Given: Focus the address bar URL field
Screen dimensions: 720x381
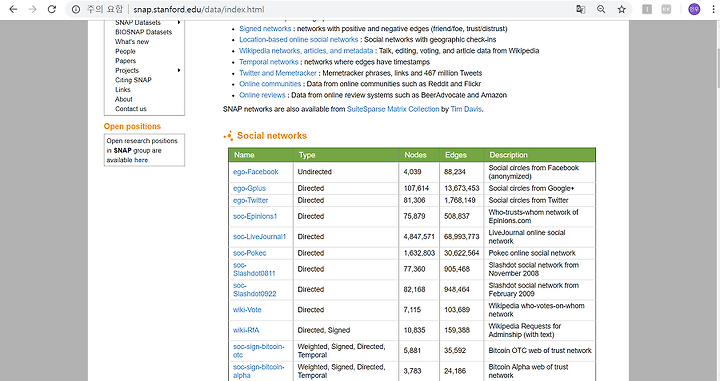Looking at the screenshot, I should (x=349, y=9).
